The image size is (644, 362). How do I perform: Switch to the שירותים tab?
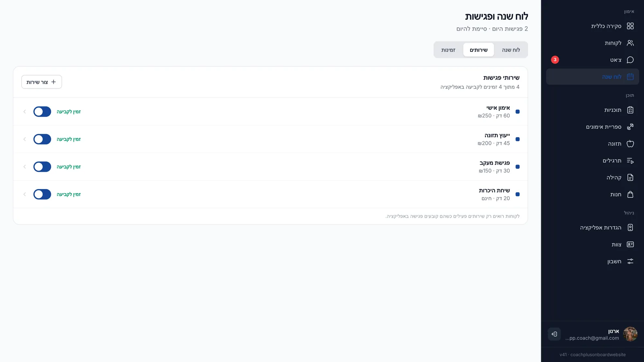coord(479,50)
